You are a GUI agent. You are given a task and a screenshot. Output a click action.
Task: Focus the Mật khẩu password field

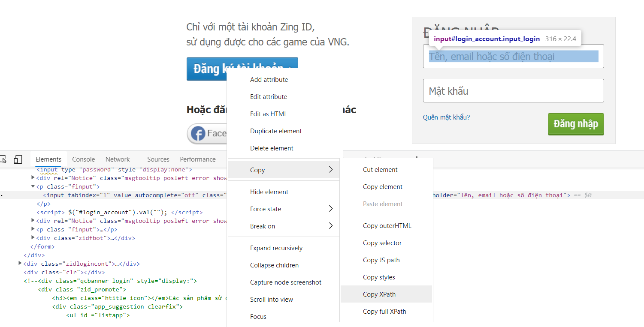tap(514, 91)
